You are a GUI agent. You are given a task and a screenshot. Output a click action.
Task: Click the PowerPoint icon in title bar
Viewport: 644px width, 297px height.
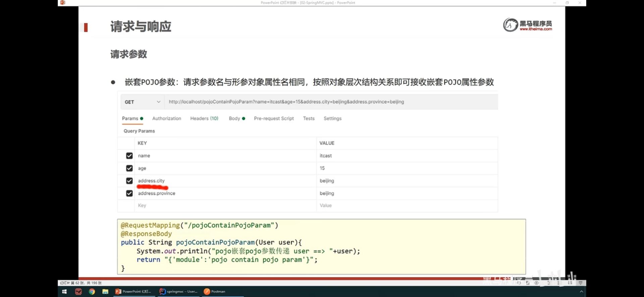[63, 3]
